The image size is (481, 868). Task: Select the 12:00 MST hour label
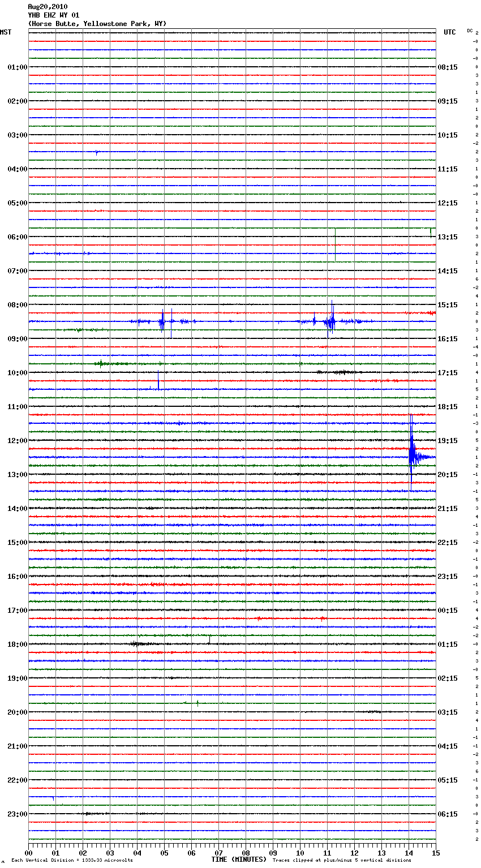[18, 441]
